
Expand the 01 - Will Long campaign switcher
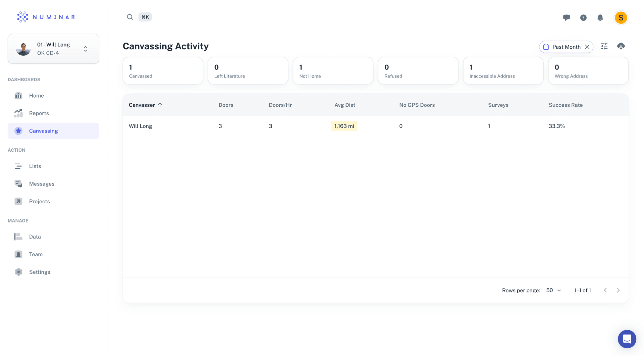click(x=53, y=49)
